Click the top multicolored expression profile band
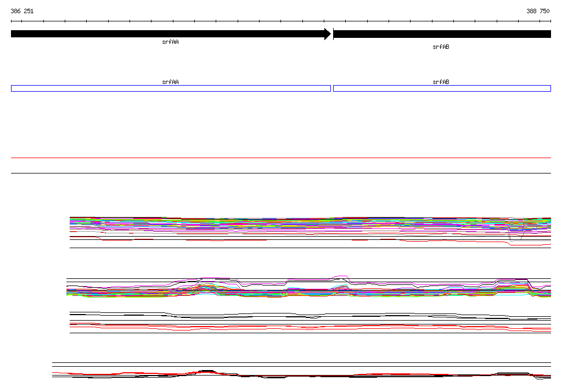 tap(311, 226)
